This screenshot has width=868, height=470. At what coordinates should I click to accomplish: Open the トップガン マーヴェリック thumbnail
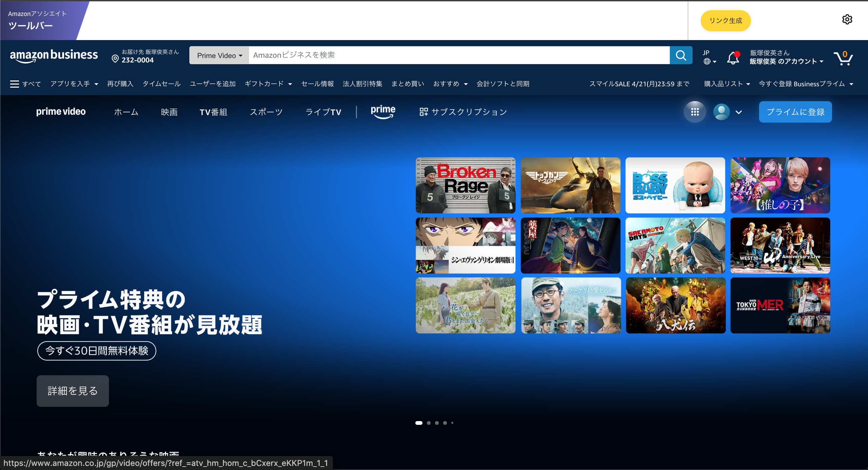pos(570,185)
